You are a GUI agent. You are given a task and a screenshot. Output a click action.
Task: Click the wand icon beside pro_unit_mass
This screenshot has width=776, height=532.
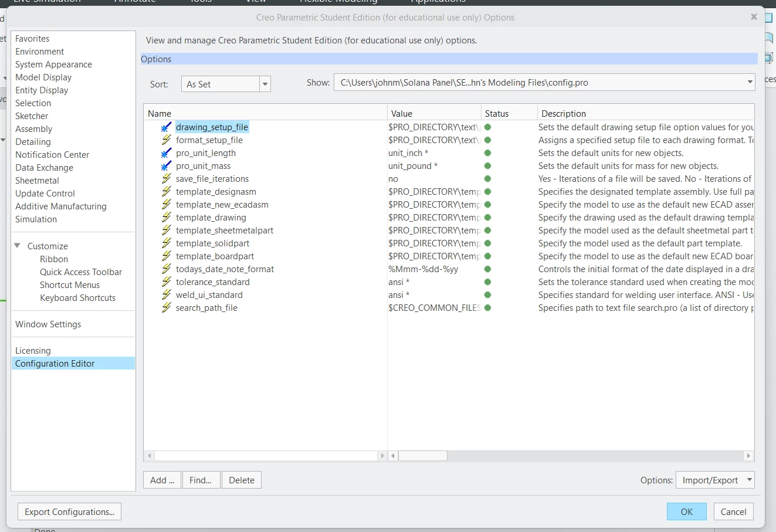(167, 166)
